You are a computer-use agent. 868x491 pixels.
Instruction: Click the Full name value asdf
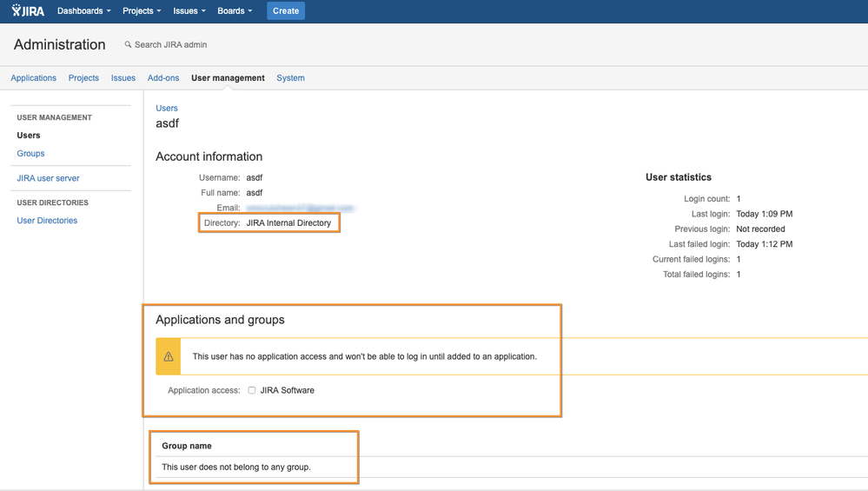tap(254, 193)
